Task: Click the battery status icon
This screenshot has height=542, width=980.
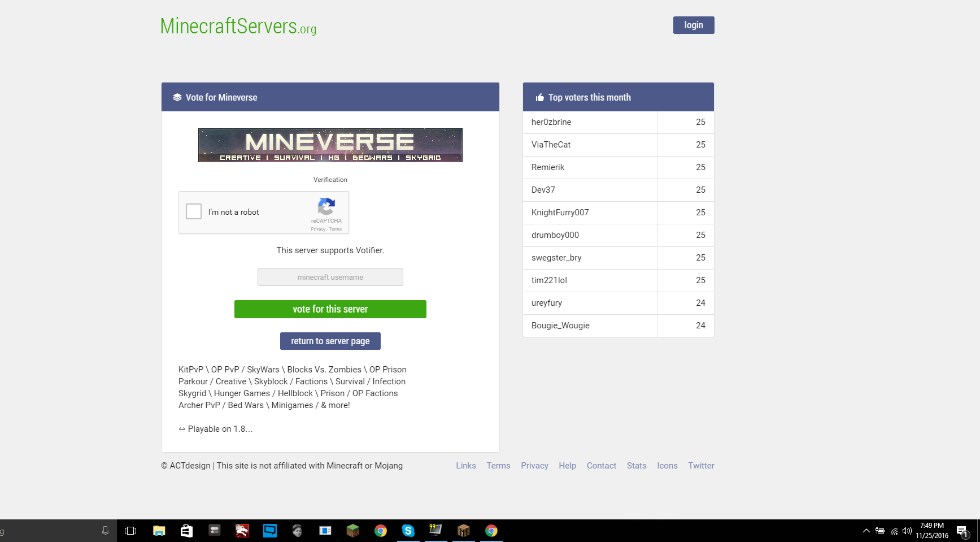Action: [880, 531]
